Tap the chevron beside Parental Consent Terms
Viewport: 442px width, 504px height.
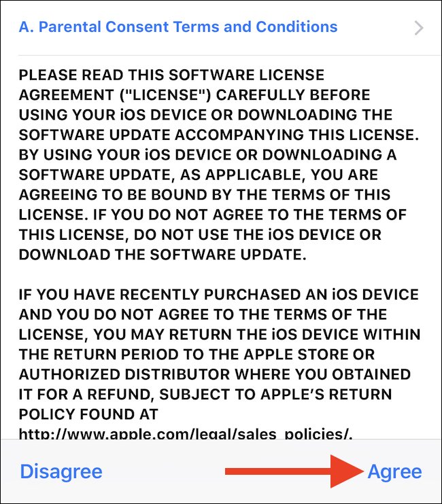click(418, 28)
